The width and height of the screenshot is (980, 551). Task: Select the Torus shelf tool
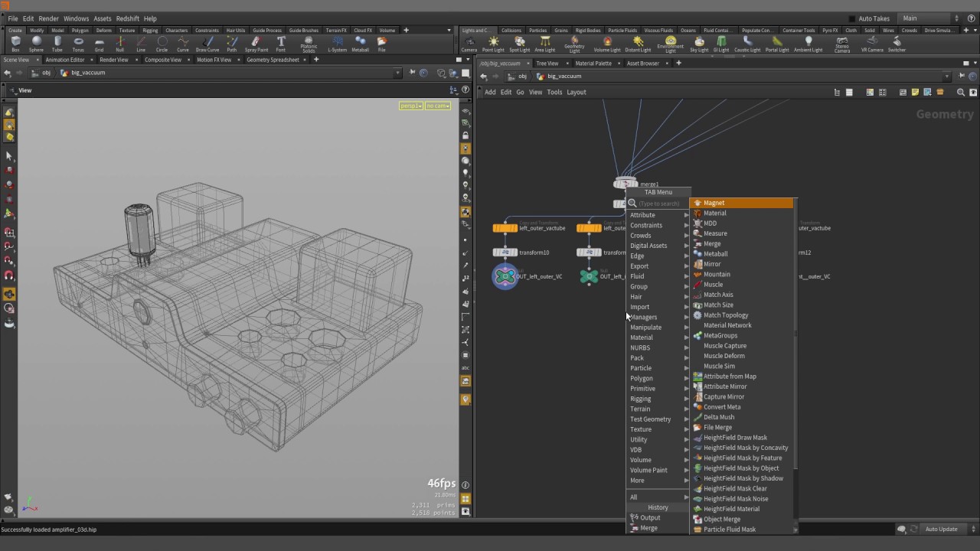(78, 44)
